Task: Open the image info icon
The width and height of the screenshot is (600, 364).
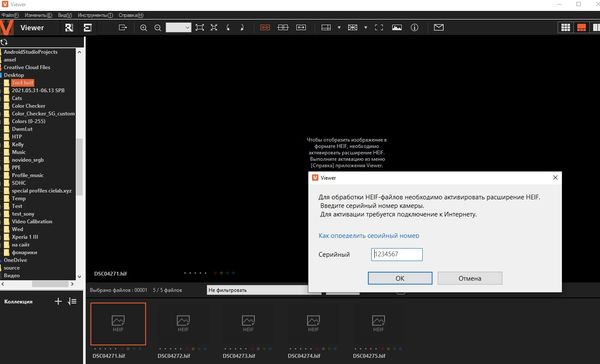Action: pyautogui.click(x=414, y=28)
